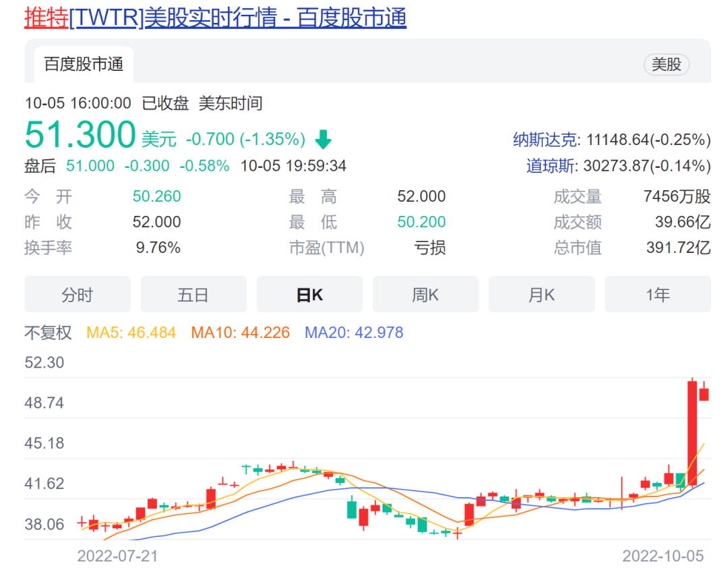Switch to the 五日 chart tab
The image size is (728, 568).
(193, 294)
